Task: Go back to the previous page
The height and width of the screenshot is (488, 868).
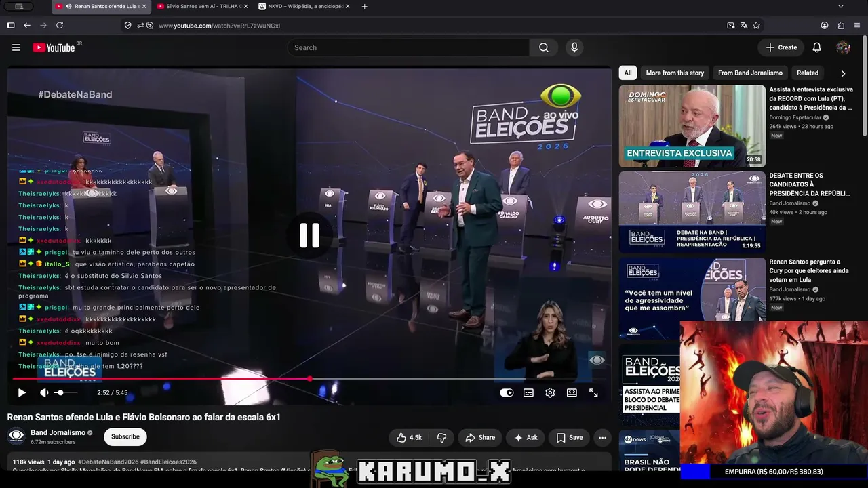Action: point(27,25)
